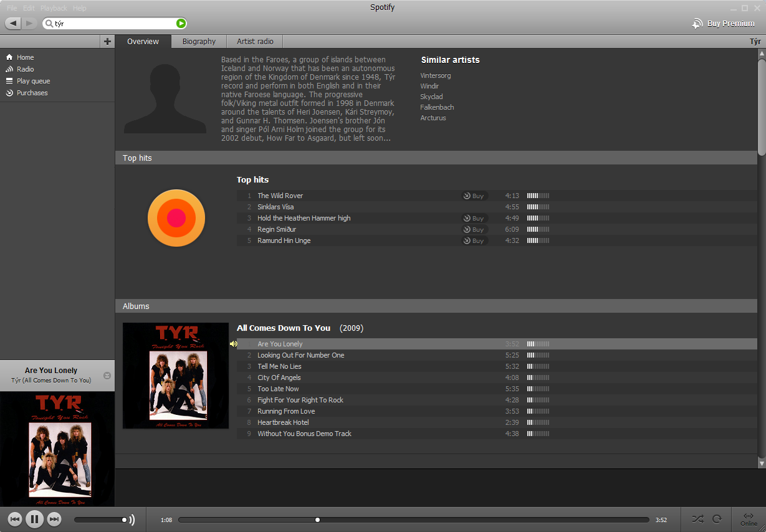Screen dimensions: 766x532
Task: Switch to the Artist radio tab
Action: click(x=255, y=42)
